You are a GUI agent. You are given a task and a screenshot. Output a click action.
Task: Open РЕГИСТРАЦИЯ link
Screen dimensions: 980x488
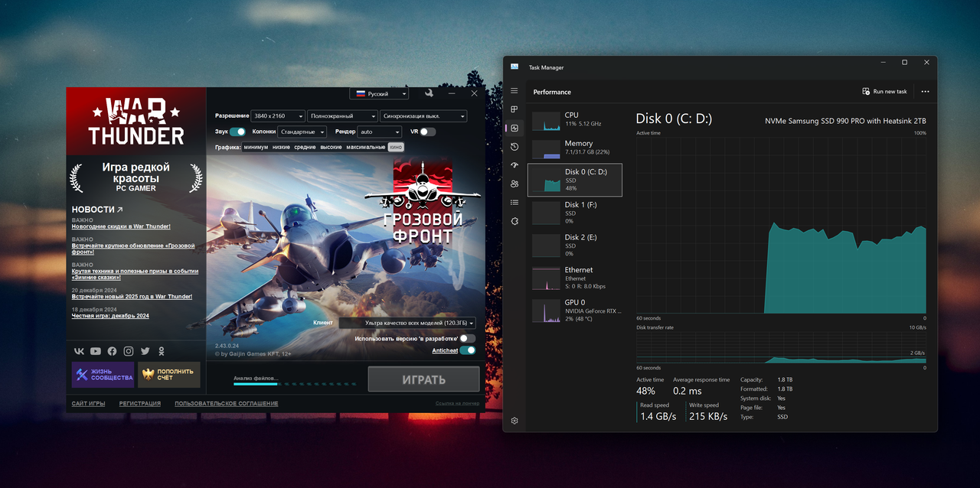tap(140, 403)
